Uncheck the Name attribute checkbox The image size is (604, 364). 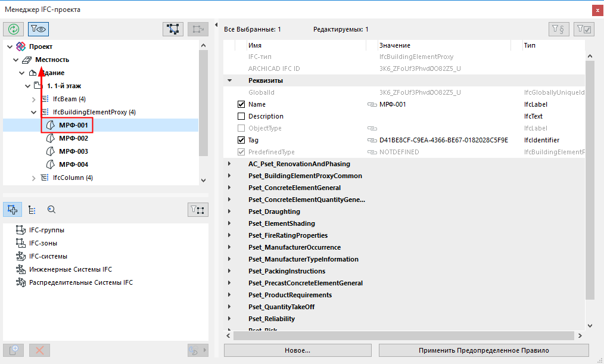241,104
